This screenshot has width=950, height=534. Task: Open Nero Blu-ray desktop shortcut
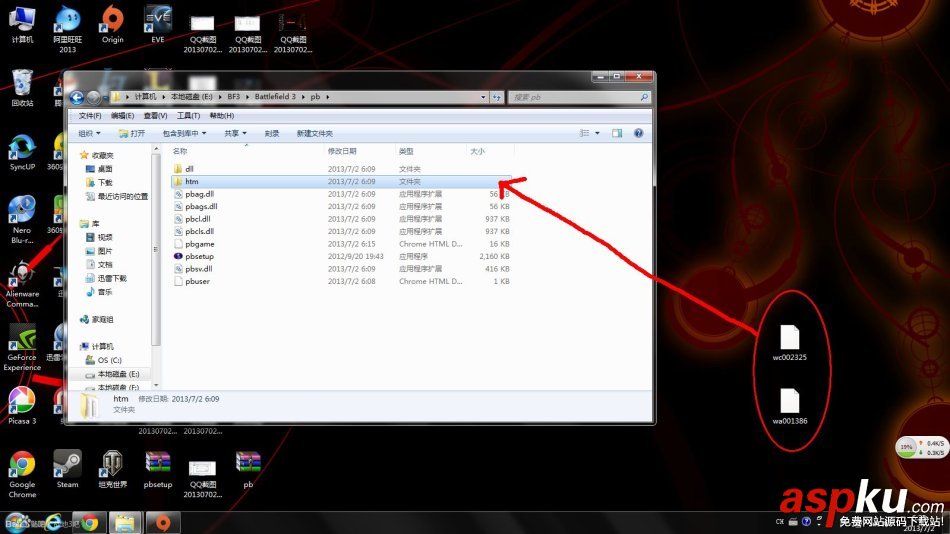click(x=22, y=219)
